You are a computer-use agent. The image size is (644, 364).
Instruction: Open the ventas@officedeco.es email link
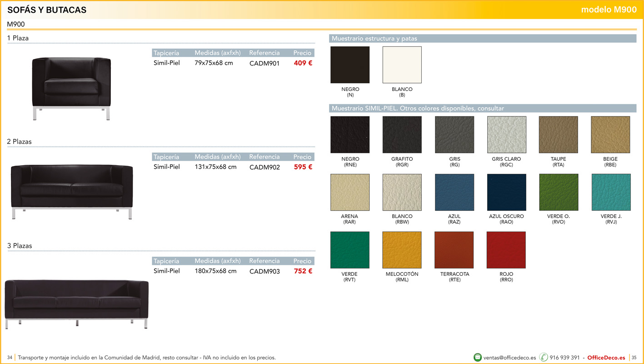tap(509, 358)
